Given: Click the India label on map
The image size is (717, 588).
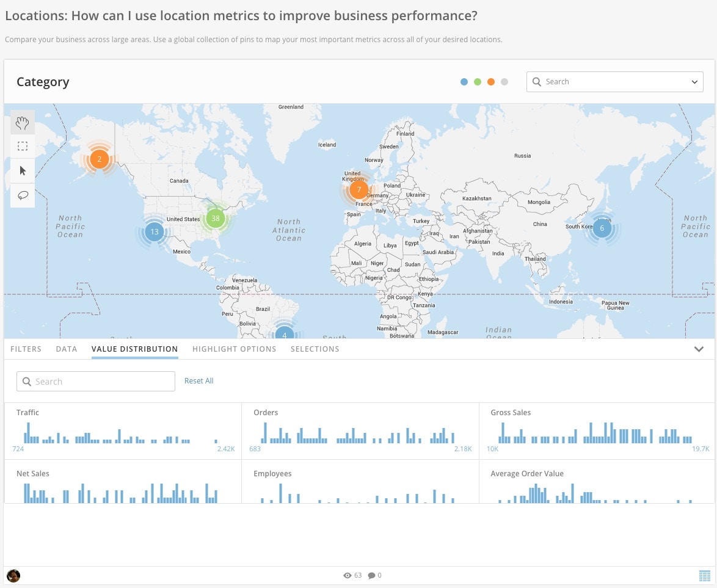Looking at the screenshot, I should point(498,253).
